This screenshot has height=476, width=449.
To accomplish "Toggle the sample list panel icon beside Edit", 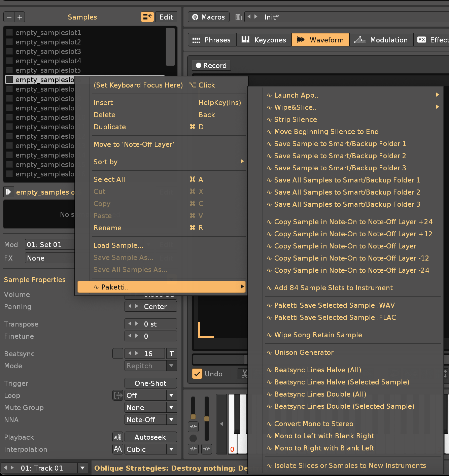I will [147, 17].
